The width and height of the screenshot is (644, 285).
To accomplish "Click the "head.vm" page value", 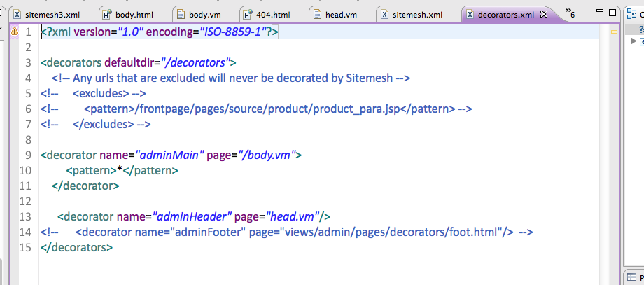I will coord(293,216).
